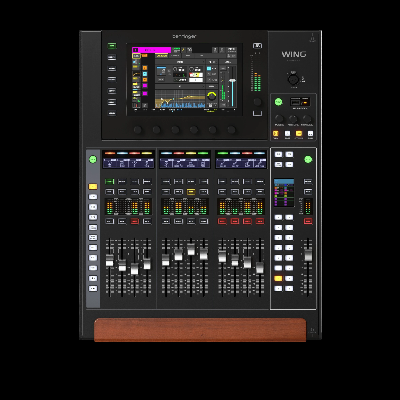
Task: Toggle the green lit select button in first fader bank
Action: pyautogui.click(x=109, y=181)
